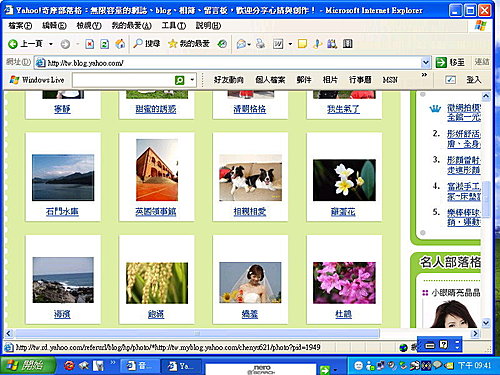Open Favorites star toolbar button
Image resolution: width=500 pixels, height=375 pixels.
(189, 44)
